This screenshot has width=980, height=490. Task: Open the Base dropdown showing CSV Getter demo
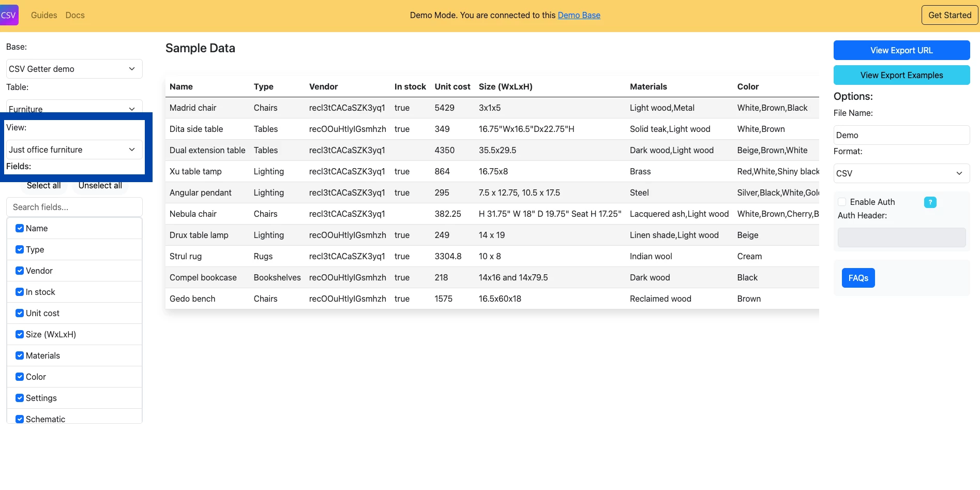pos(74,69)
